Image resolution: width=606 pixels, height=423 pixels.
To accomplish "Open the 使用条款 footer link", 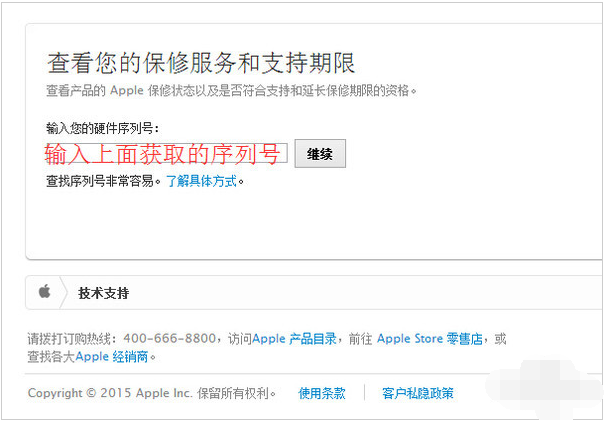I will tap(322, 393).
